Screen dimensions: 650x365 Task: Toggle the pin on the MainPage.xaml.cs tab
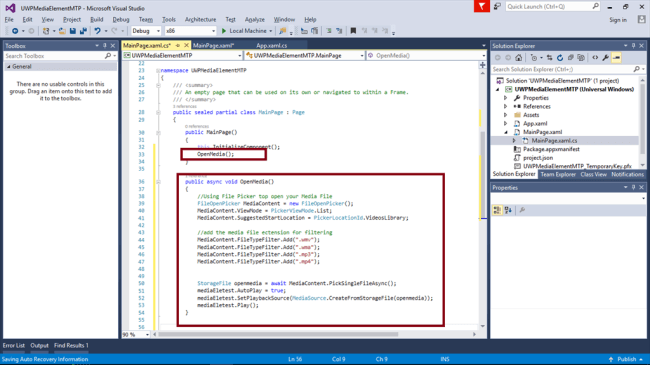(178, 46)
